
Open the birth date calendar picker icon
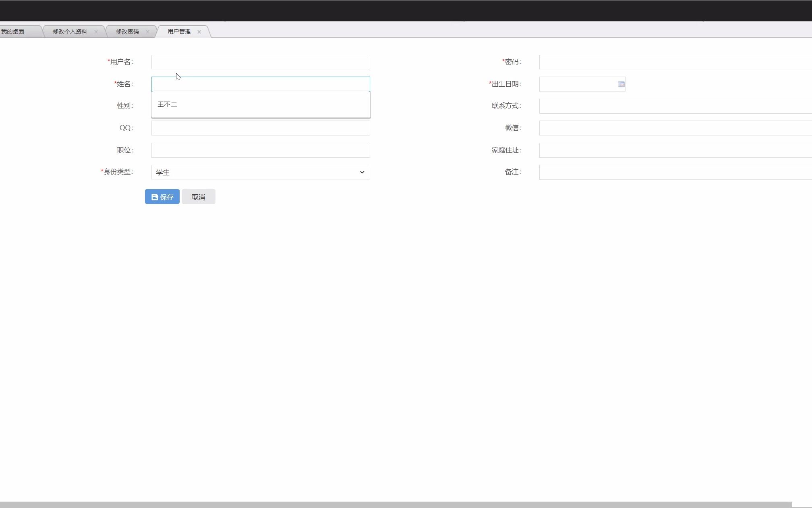tap(621, 84)
